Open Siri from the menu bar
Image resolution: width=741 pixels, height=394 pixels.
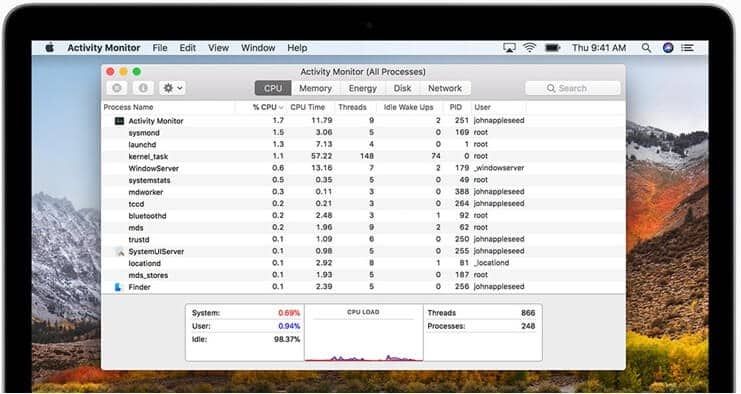tap(668, 48)
